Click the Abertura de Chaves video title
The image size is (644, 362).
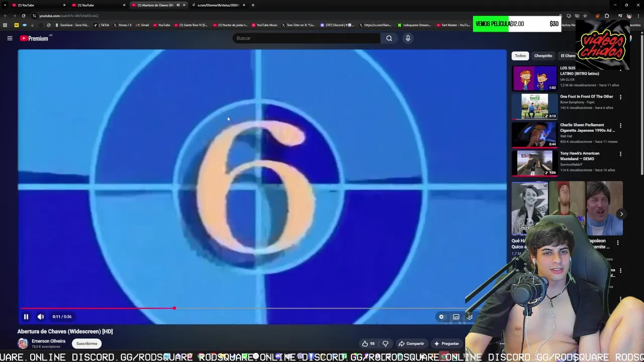65,331
